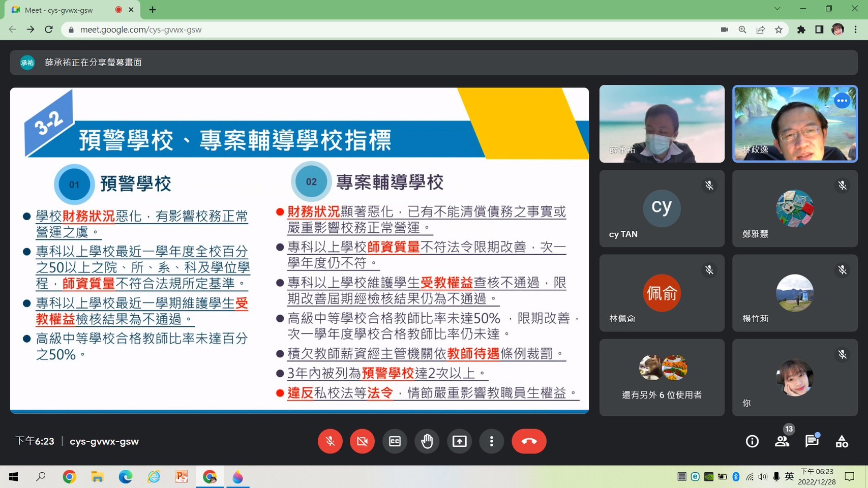The height and width of the screenshot is (488, 868).
Task: Bookmark this page with the star icon
Action: [779, 29]
